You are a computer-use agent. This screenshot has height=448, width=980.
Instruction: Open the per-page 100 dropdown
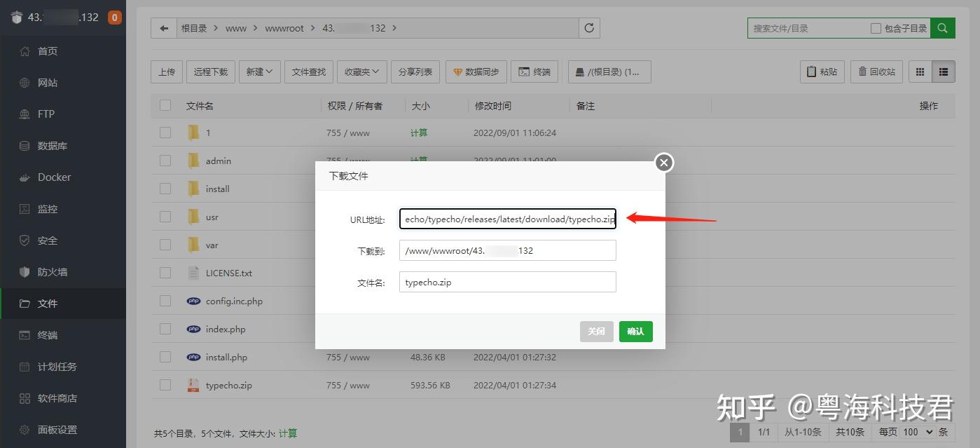(x=918, y=432)
